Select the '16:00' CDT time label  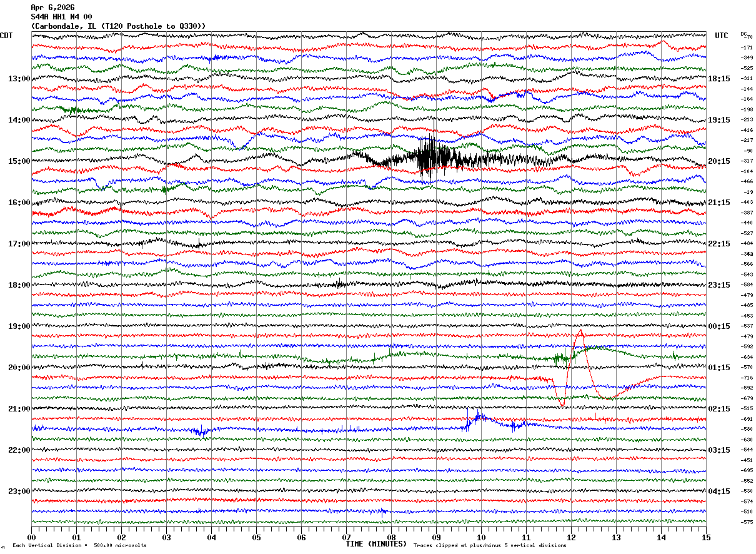pyautogui.click(x=19, y=203)
